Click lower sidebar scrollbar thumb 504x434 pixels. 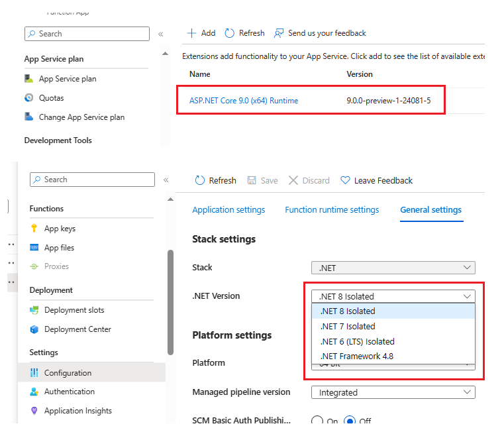tap(171, 302)
